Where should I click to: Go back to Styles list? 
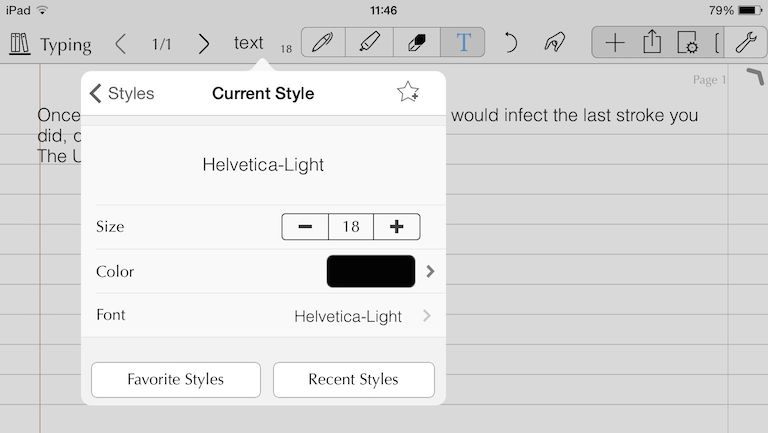coord(122,94)
